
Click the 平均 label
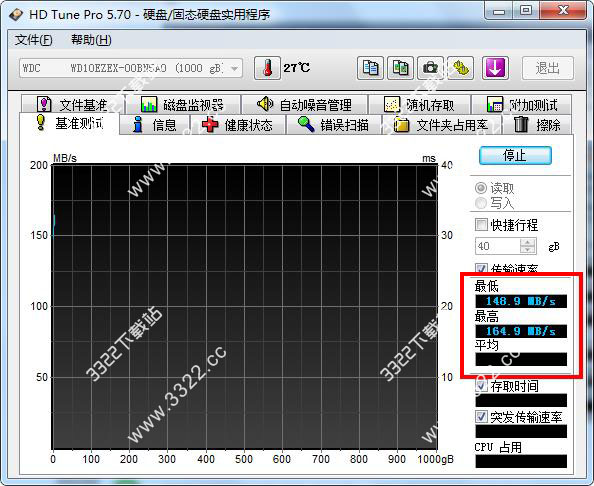click(x=487, y=345)
